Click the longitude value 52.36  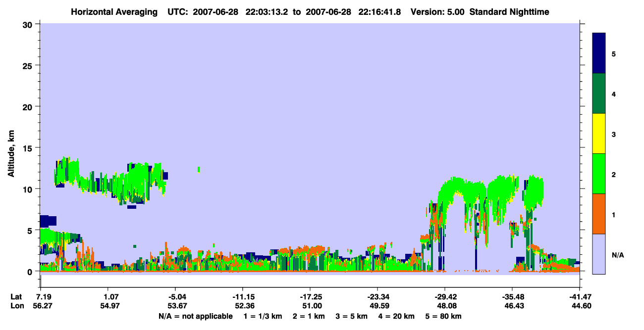pos(245,306)
